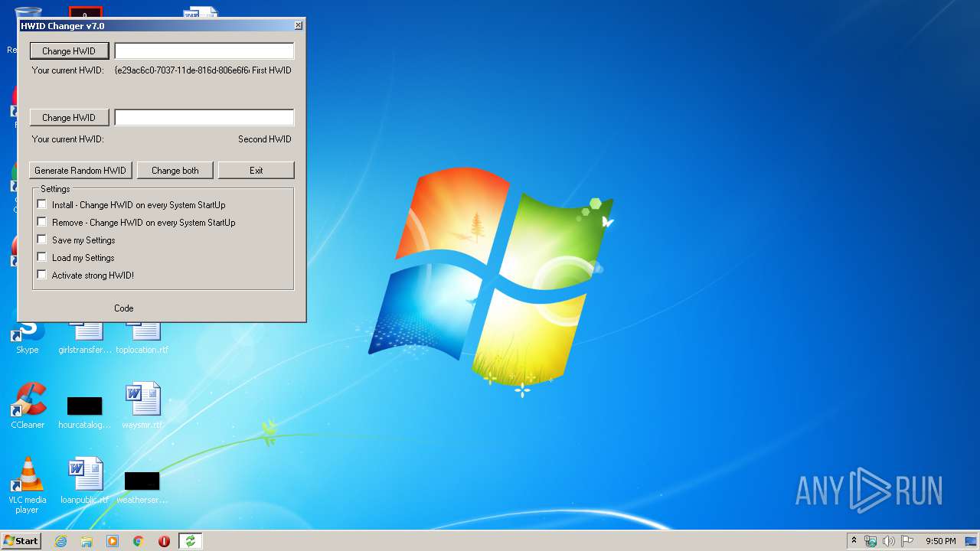Select the girlstransfer document icon
Viewport: 980px width, 551px height.
(85, 337)
